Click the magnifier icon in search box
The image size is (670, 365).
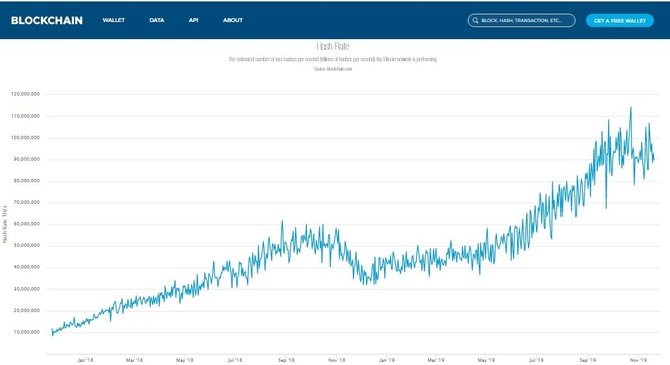(475, 21)
